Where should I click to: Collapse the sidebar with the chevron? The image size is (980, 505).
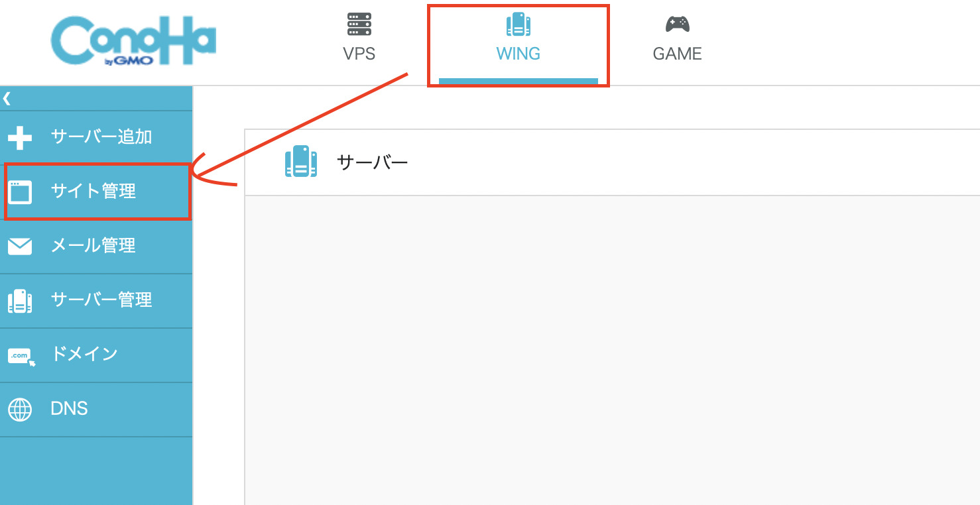[7, 99]
